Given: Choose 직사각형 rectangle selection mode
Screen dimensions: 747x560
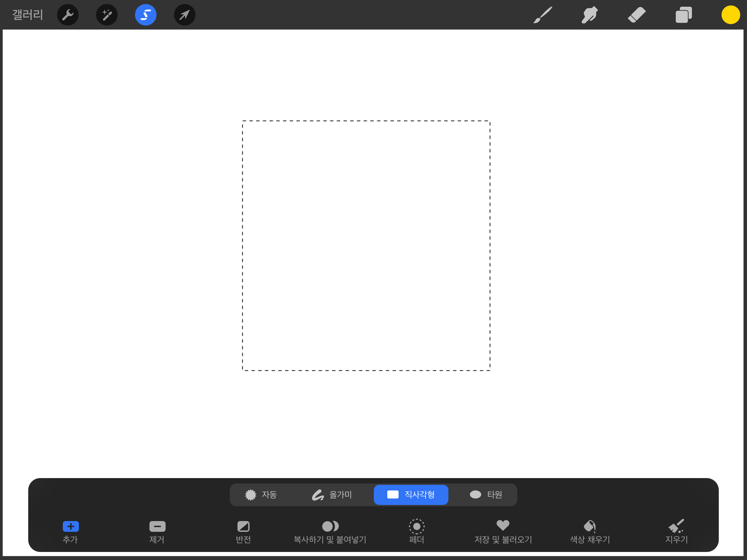Looking at the screenshot, I should click(x=411, y=495).
